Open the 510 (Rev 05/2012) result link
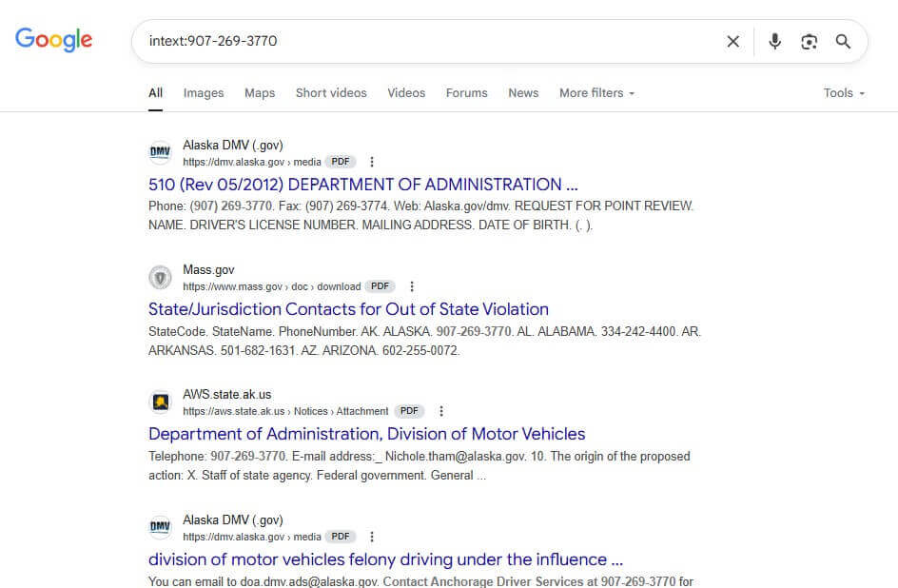The width and height of the screenshot is (898, 588). coord(363,185)
